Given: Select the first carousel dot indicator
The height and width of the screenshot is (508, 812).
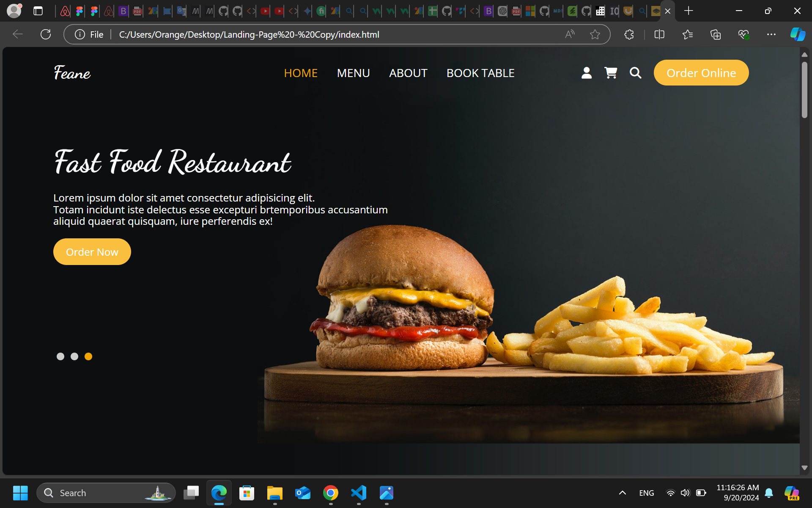Looking at the screenshot, I should point(60,356).
